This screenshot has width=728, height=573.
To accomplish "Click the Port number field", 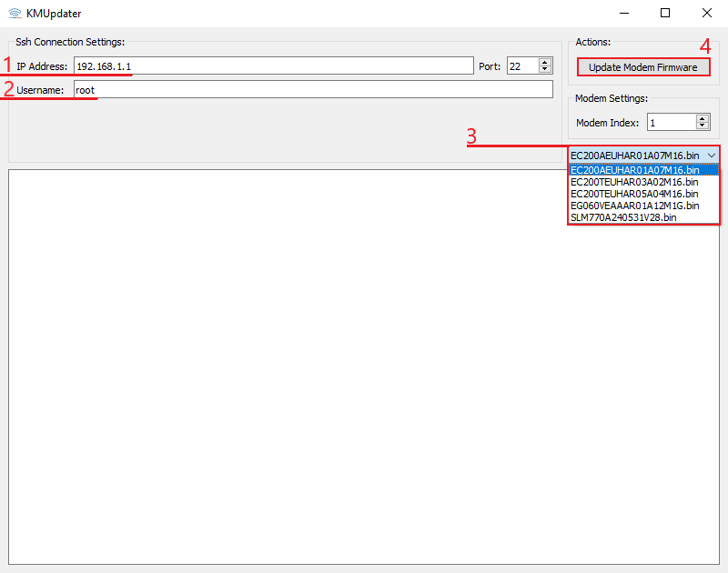I will pos(521,65).
